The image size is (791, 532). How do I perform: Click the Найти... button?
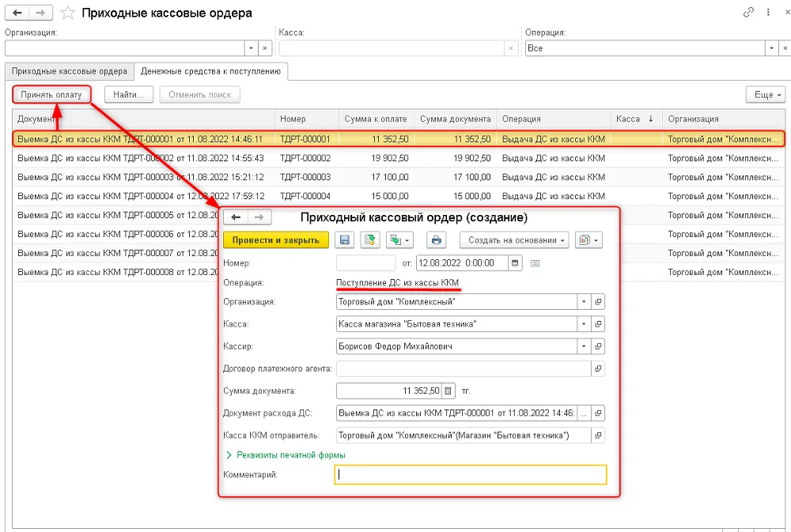click(129, 95)
